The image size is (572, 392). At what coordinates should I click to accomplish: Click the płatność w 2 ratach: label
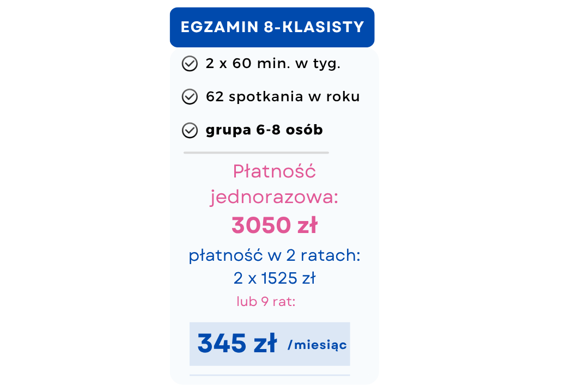[275, 255]
